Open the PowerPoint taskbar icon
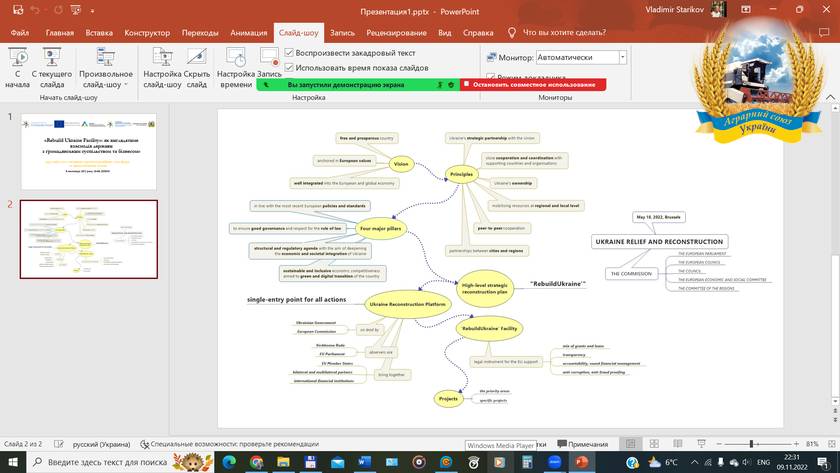 [582, 462]
